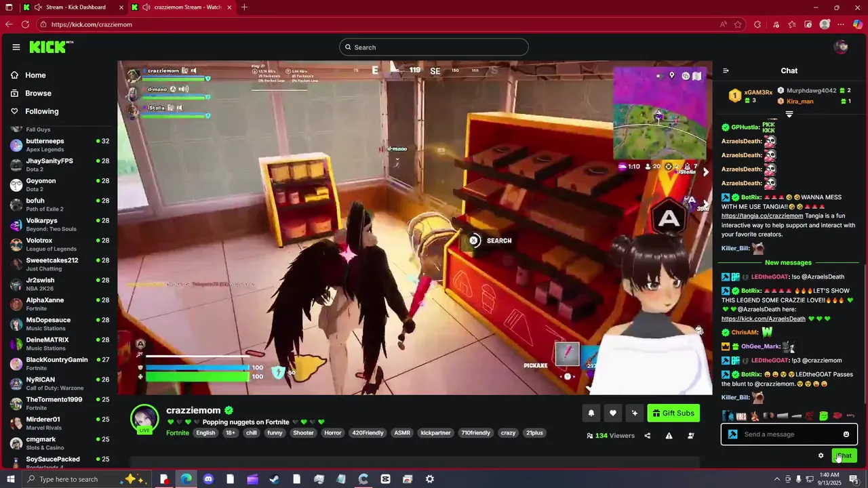The width and height of the screenshot is (868, 488).
Task: Open Discord from taskbar
Action: tap(208, 479)
